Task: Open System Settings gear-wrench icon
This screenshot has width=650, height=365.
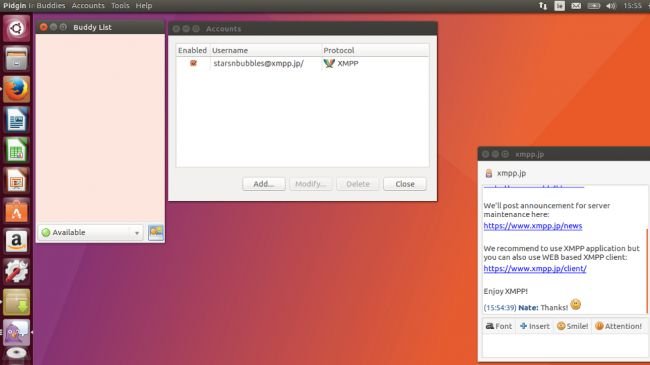Action: pos(17,272)
